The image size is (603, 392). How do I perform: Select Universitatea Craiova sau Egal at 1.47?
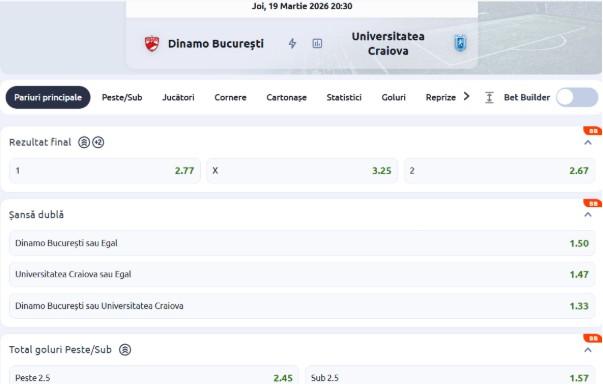tap(302, 274)
